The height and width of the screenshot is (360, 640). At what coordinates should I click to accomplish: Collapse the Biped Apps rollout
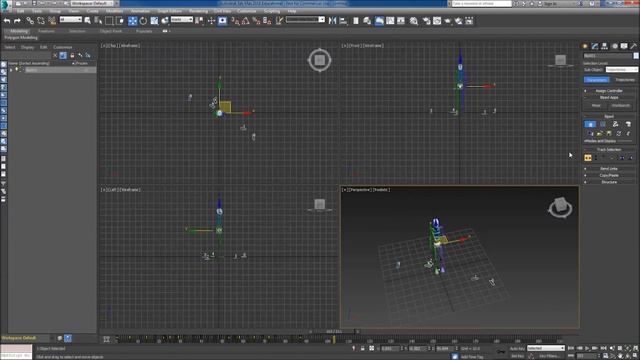click(609, 98)
